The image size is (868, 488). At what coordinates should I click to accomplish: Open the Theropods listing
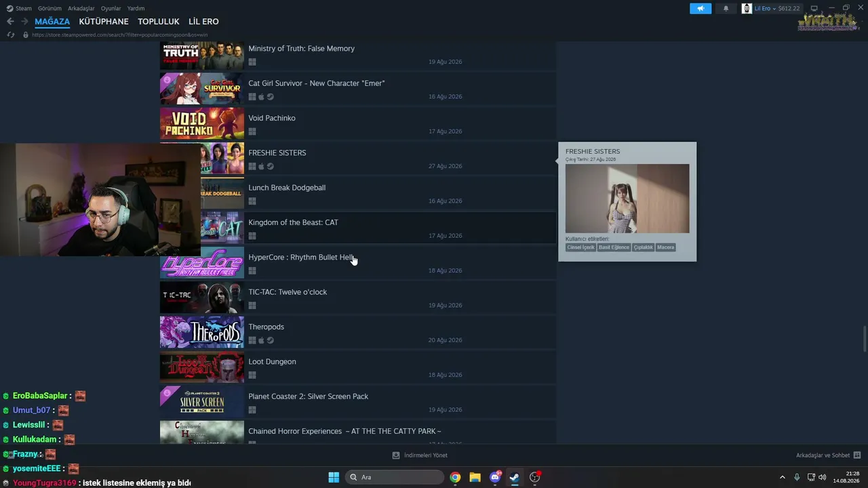pyautogui.click(x=358, y=333)
